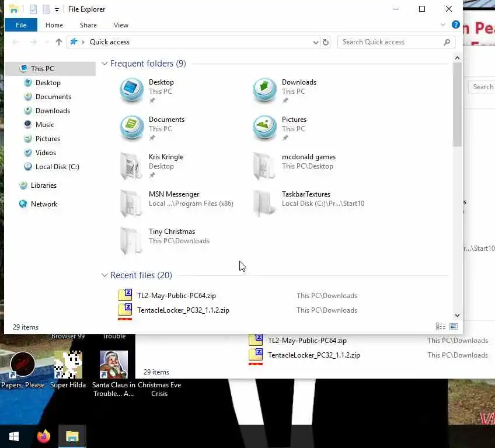The height and width of the screenshot is (448, 495).
Task: Select the Kris Kringle folder icon
Action: 131,165
